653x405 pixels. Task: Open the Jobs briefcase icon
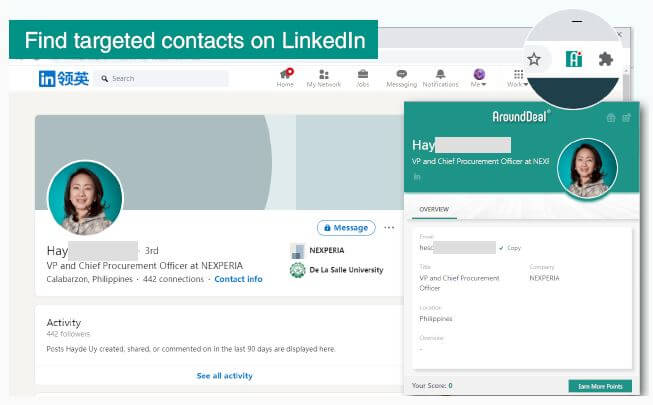(x=363, y=78)
